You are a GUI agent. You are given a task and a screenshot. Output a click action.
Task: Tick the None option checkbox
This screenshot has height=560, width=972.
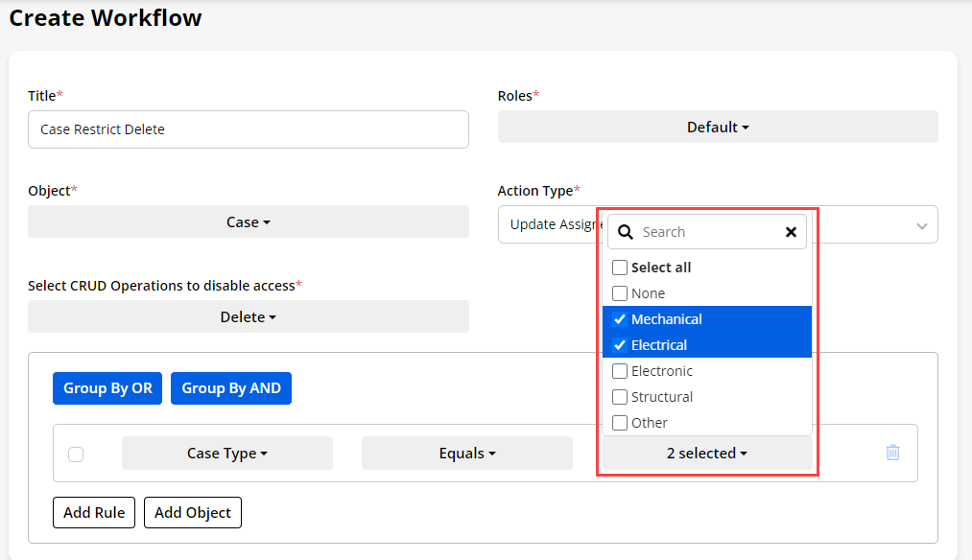[620, 293]
